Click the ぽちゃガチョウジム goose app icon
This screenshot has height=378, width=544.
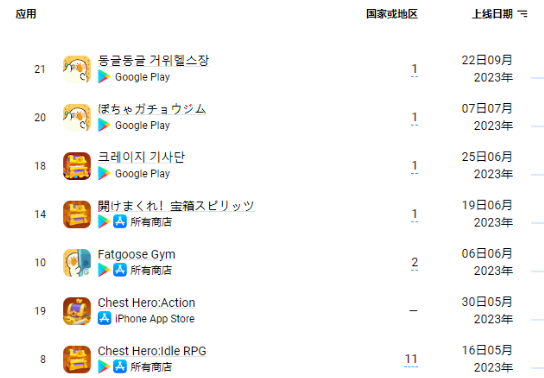77,118
